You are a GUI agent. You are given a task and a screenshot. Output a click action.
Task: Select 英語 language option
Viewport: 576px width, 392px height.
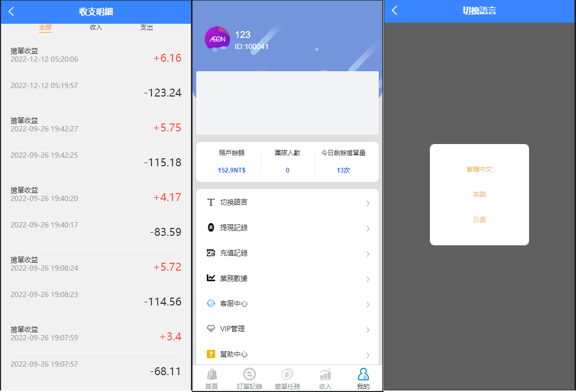coord(479,194)
